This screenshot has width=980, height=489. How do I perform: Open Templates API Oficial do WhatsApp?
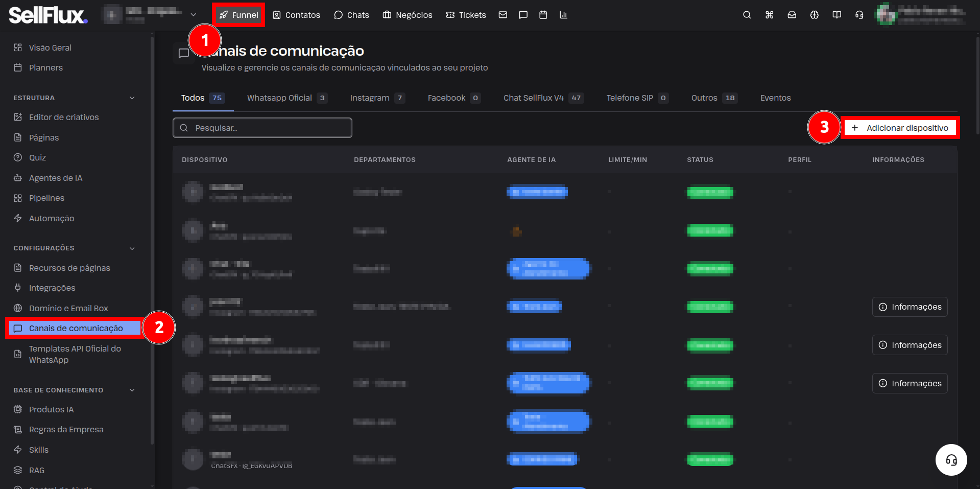point(75,354)
